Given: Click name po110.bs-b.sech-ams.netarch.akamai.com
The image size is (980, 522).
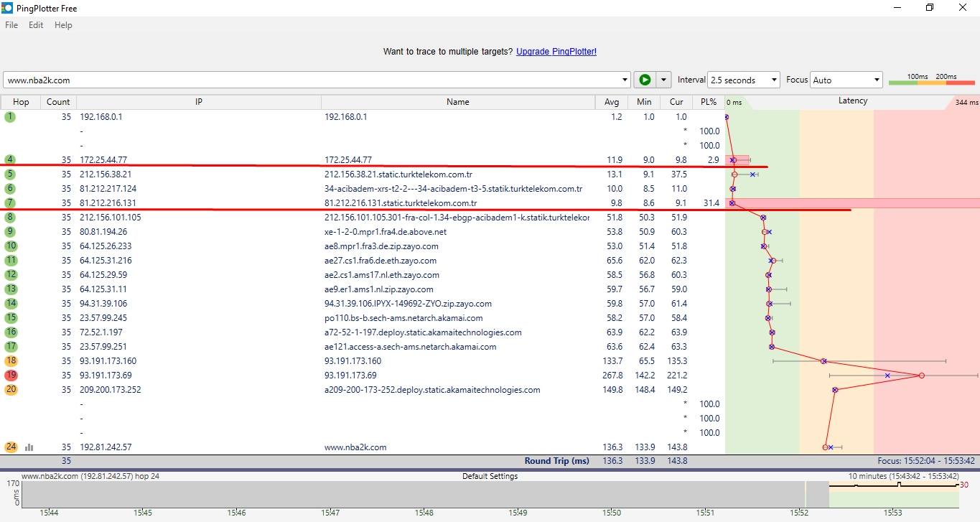Looking at the screenshot, I should 403,318.
